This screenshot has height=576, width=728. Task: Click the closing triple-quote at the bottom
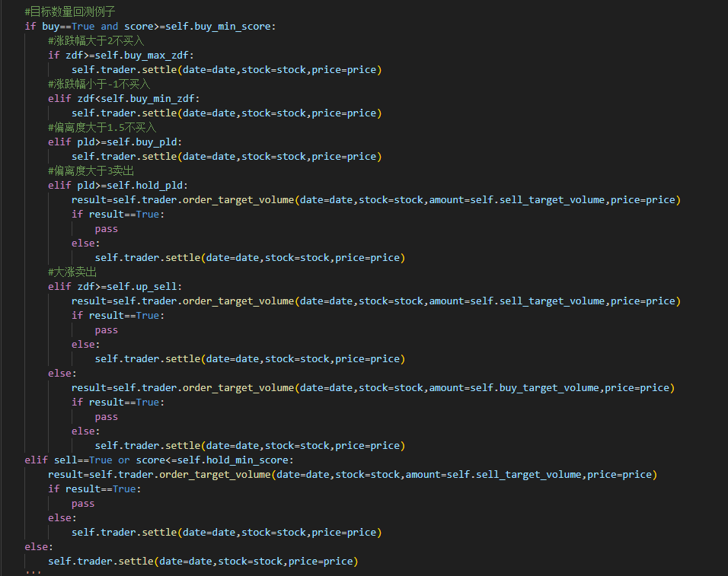34,572
